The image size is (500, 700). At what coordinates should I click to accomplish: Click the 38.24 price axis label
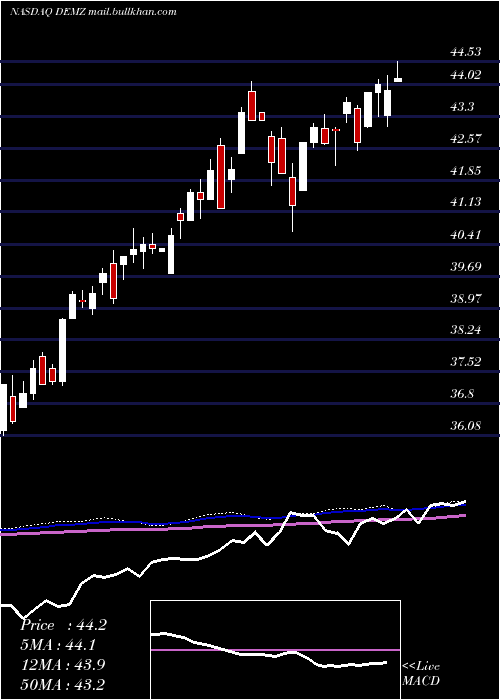coord(466,330)
